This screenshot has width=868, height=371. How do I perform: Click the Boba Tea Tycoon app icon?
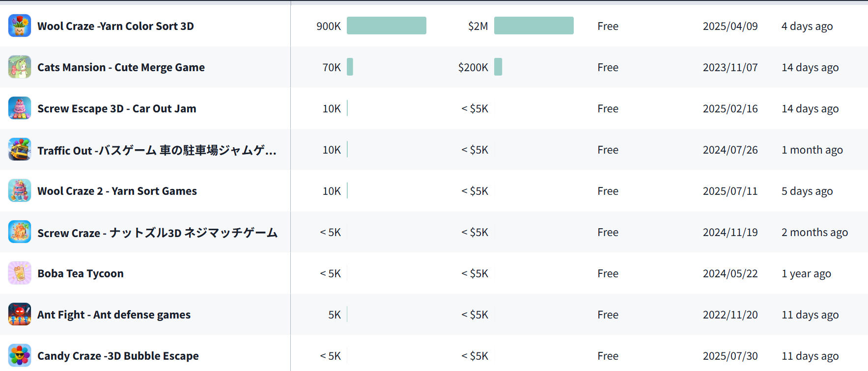(x=20, y=273)
